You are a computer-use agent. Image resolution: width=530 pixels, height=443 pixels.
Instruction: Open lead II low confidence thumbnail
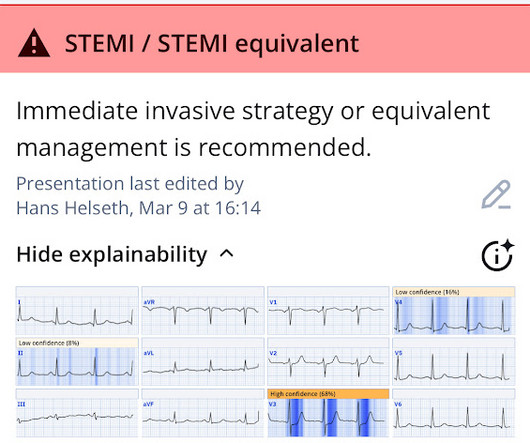click(x=77, y=362)
